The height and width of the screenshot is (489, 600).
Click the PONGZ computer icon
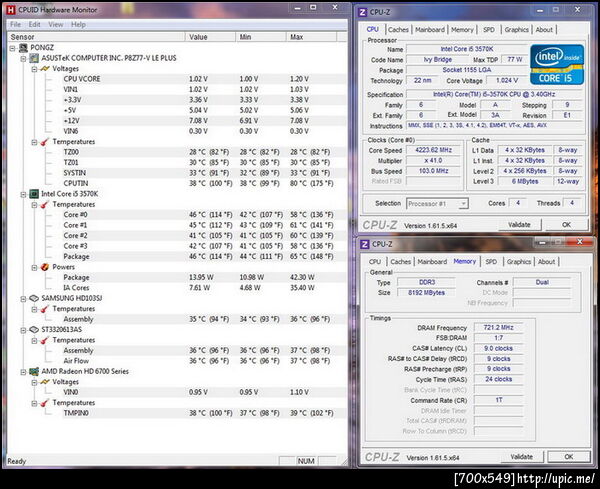pos(24,48)
